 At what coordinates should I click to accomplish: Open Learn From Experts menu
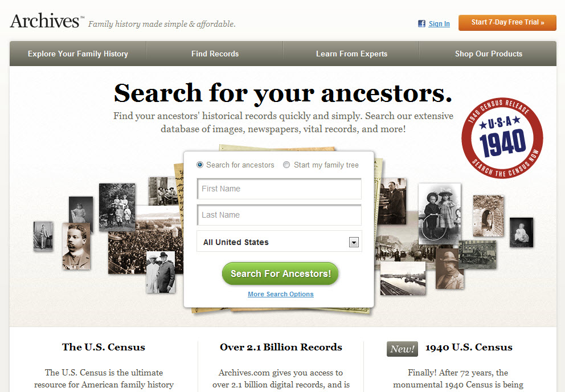pos(351,54)
